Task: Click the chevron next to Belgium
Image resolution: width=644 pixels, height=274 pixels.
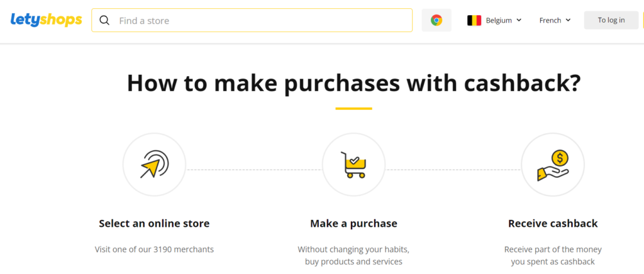Action: pyautogui.click(x=519, y=20)
